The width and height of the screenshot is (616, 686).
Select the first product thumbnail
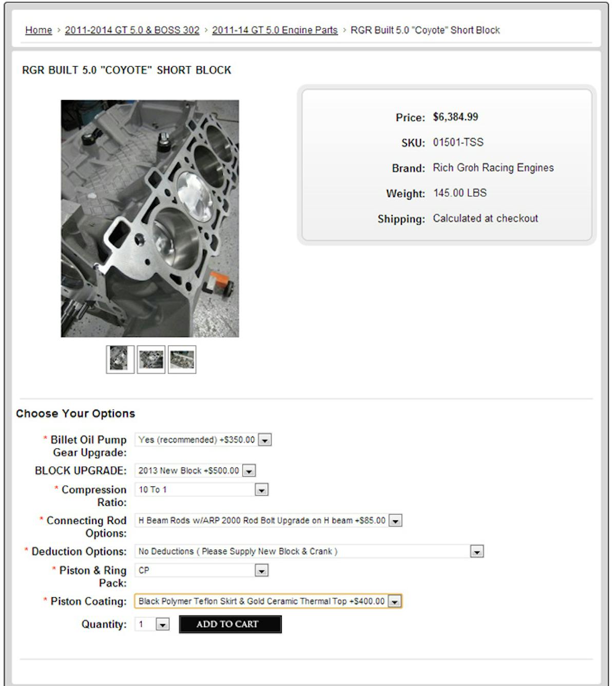click(120, 359)
